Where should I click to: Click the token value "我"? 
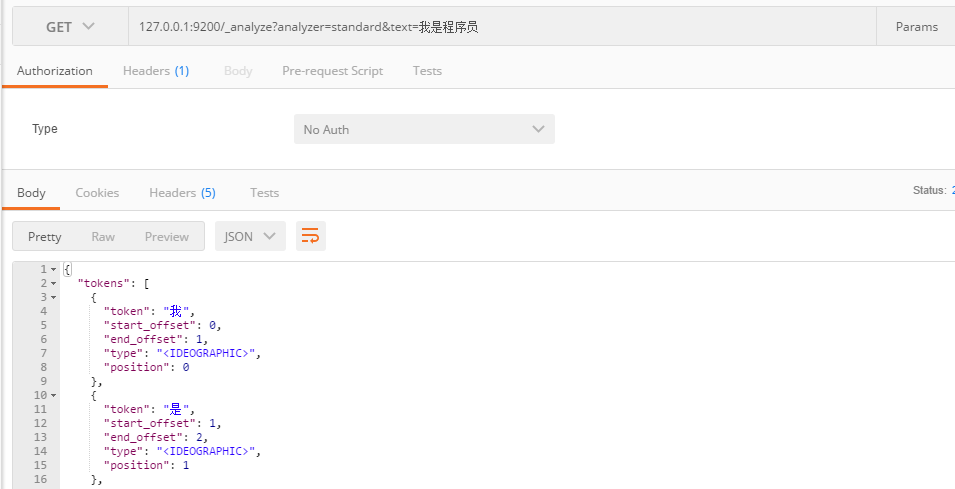pos(176,311)
